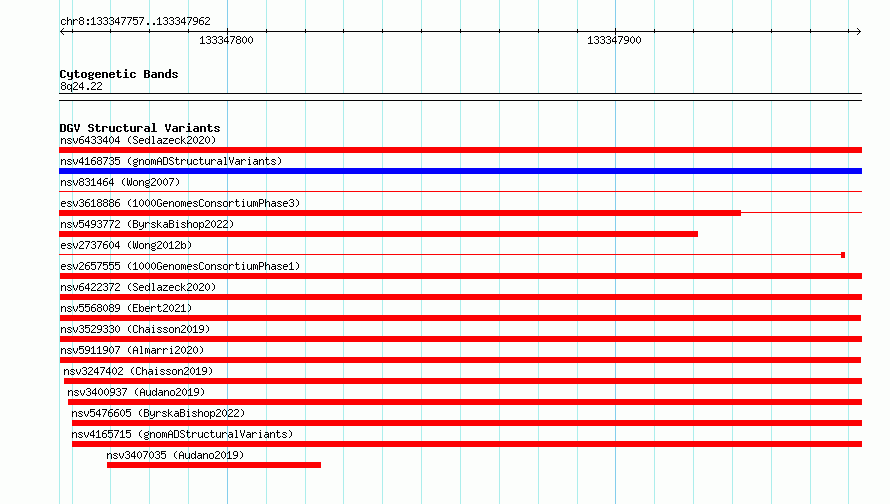Click the red bar under nsv3400937
The image size is (890, 504).
point(465,402)
